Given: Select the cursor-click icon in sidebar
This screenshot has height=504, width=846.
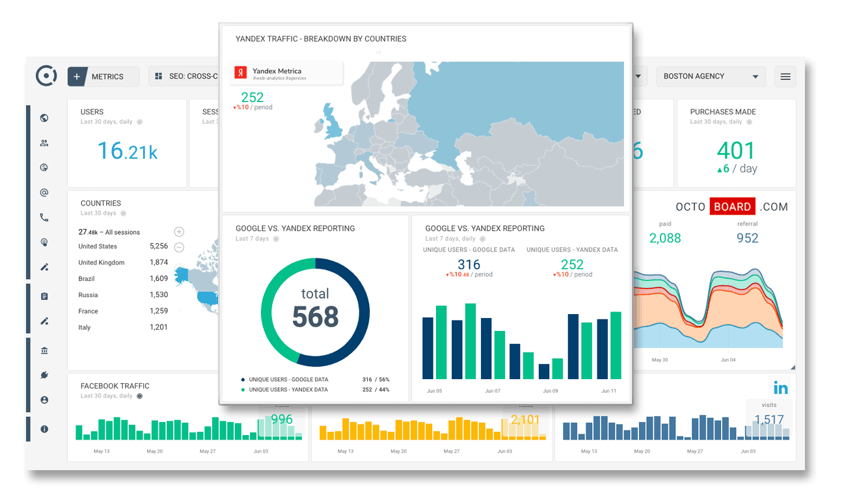Looking at the screenshot, I should [44, 242].
